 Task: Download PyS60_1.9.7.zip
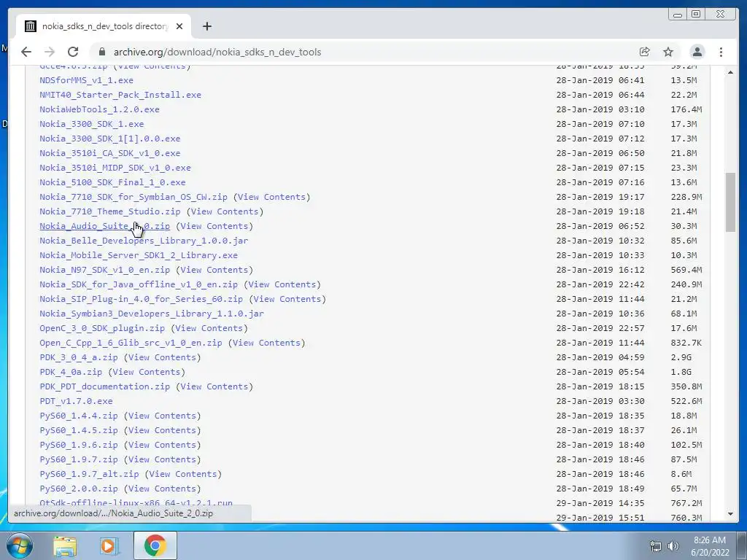tap(79, 459)
